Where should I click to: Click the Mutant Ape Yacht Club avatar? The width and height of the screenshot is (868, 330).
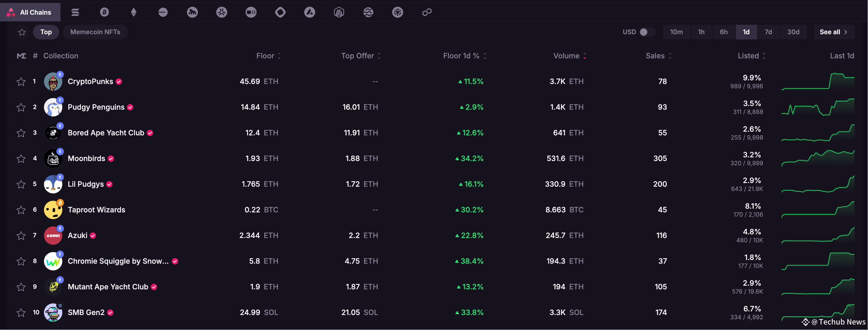pos(53,287)
